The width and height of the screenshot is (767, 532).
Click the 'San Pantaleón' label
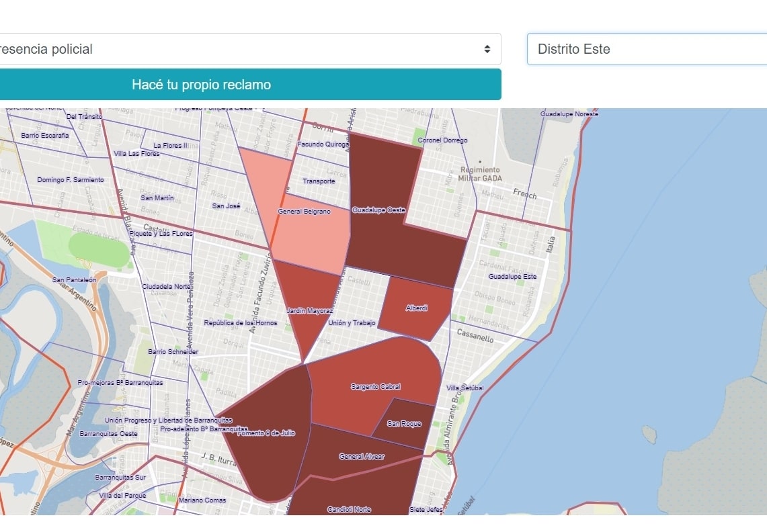point(75,279)
